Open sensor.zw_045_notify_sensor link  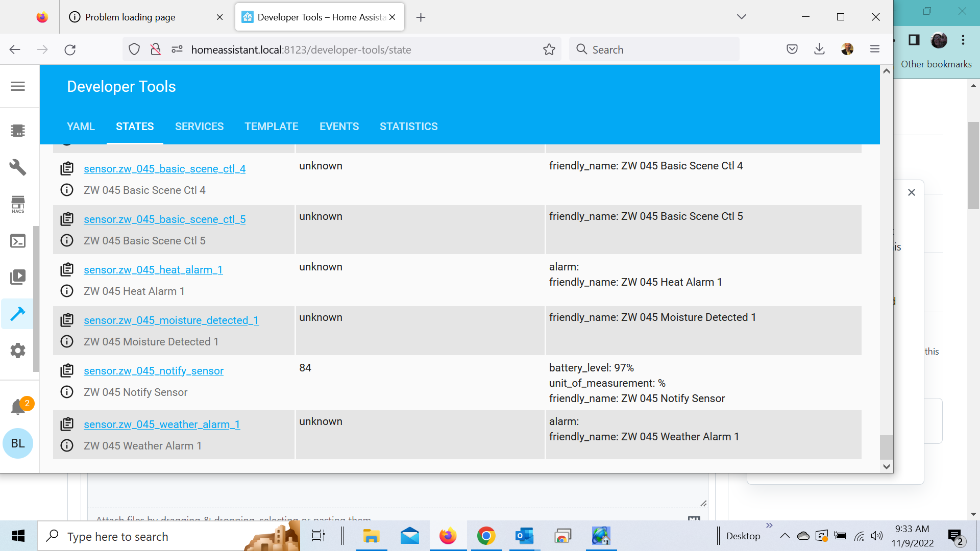[x=153, y=371]
